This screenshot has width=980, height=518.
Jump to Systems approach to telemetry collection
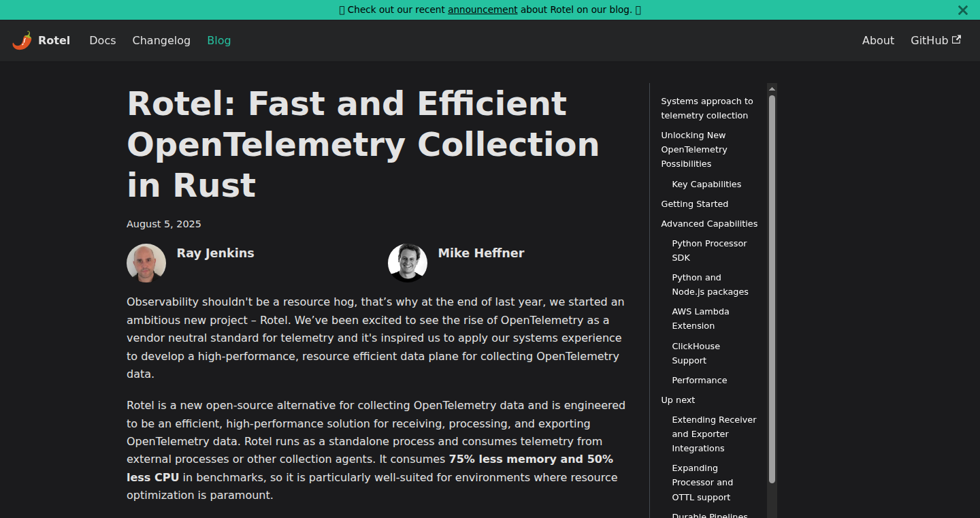tap(707, 108)
